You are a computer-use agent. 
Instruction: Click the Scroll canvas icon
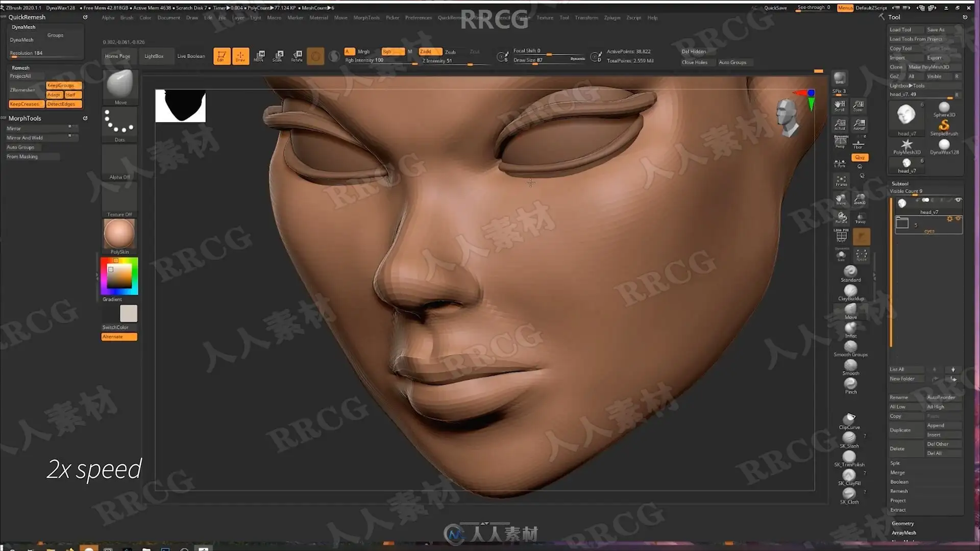[x=840, y=106]
